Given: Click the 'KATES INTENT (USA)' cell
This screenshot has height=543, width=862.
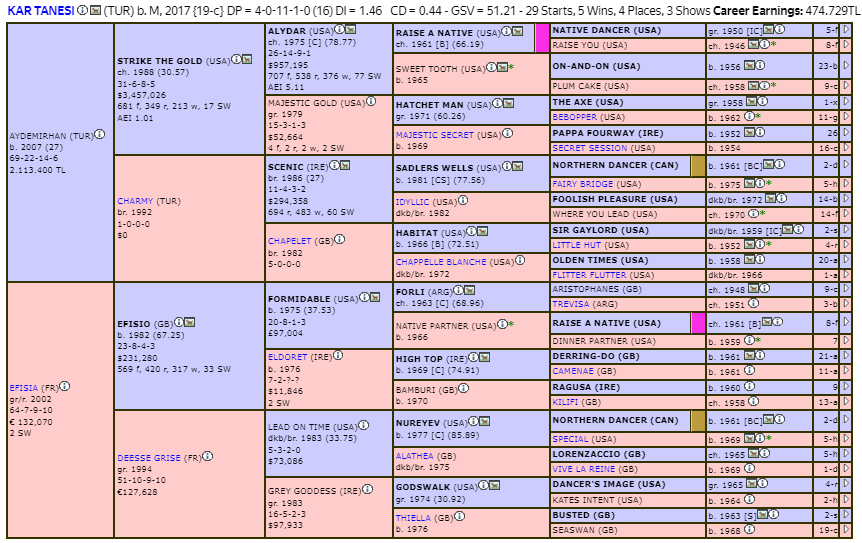Looking at the screenshot, I should point(627,500).
